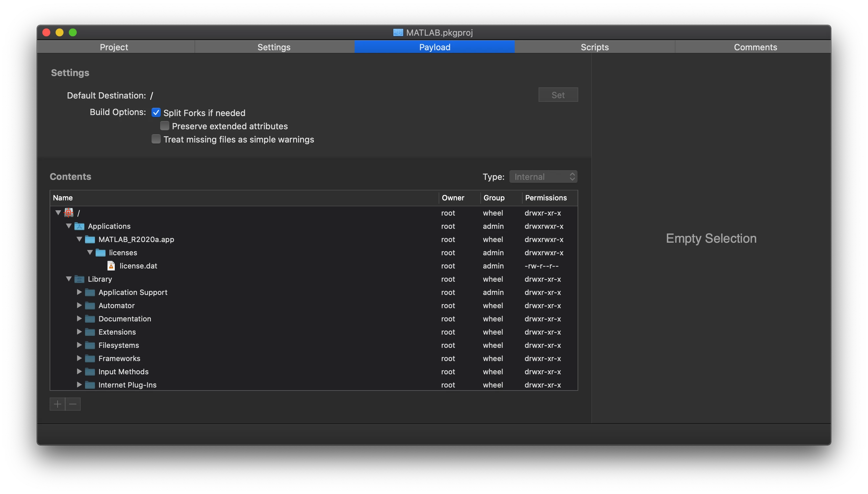Click the Group column header
Viewport: 868px width, 494px height.
(501, 198)
